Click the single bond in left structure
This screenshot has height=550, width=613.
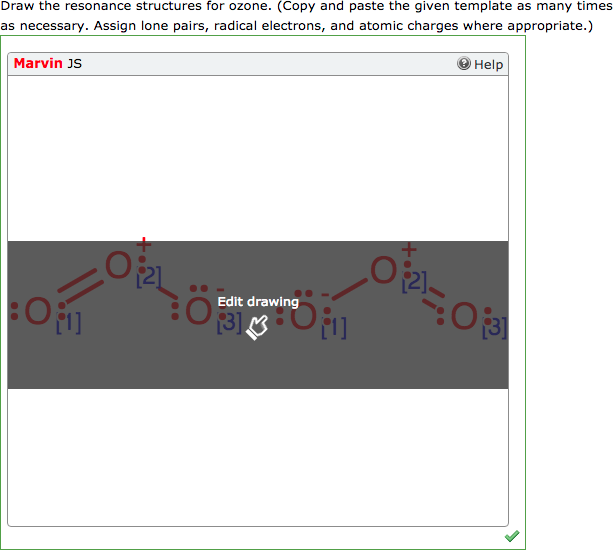point(165,294)
